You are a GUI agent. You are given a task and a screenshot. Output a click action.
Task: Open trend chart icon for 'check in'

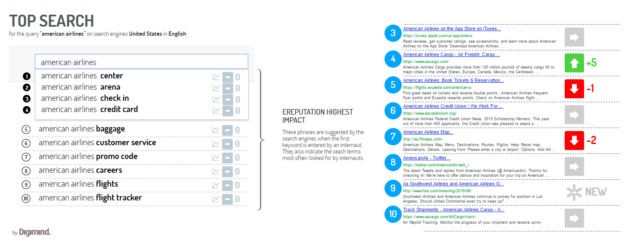216,100
